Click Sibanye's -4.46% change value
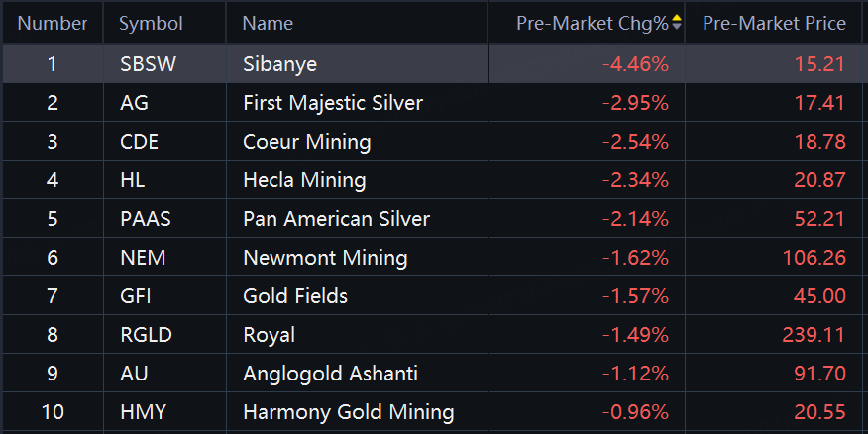868x434 pixels. [635, 65]
